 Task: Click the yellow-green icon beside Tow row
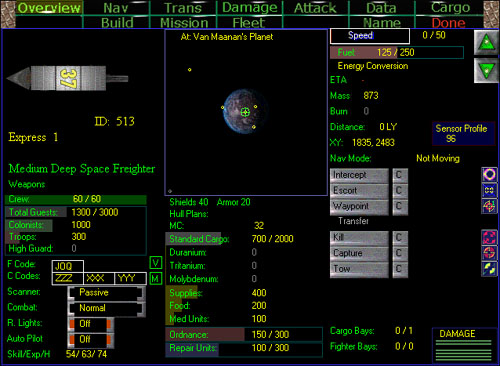click(489, 269)
